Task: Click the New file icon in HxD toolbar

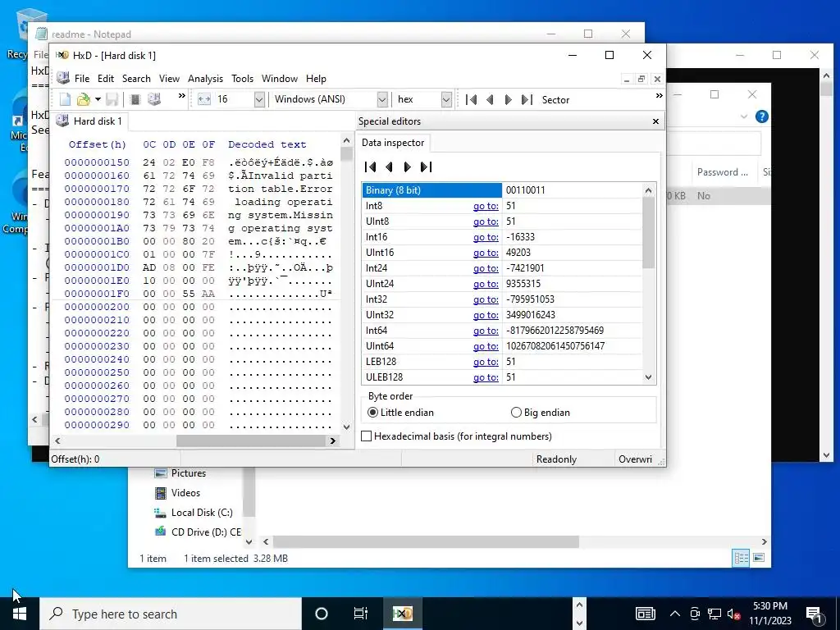Action: tap(65, 99)
